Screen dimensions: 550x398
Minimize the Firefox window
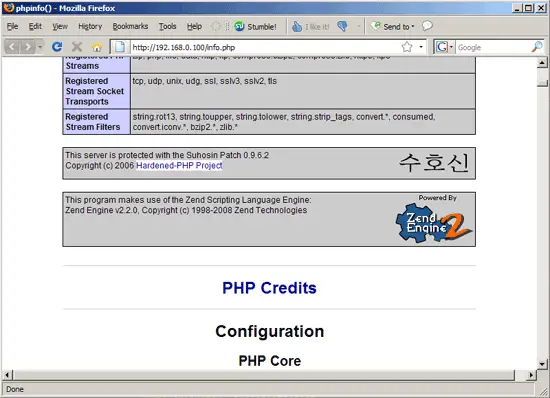[516, 8]
